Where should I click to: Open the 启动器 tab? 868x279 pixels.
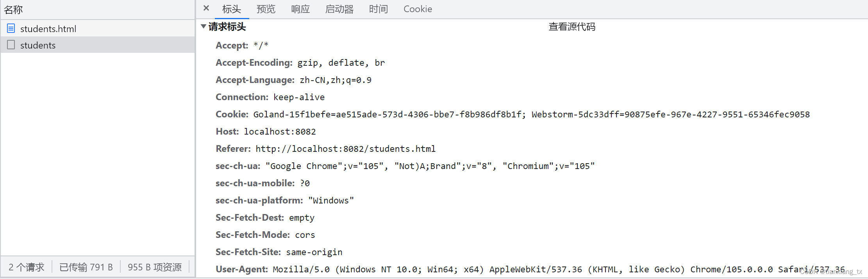click(339, 9)
